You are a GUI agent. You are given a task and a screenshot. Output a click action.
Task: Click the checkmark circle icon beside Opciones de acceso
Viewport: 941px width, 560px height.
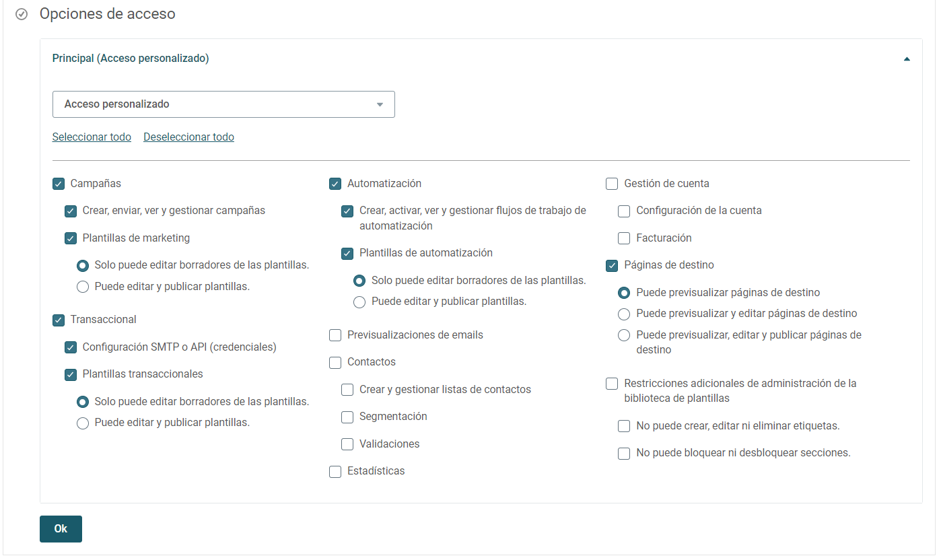(x=22, y=14)
